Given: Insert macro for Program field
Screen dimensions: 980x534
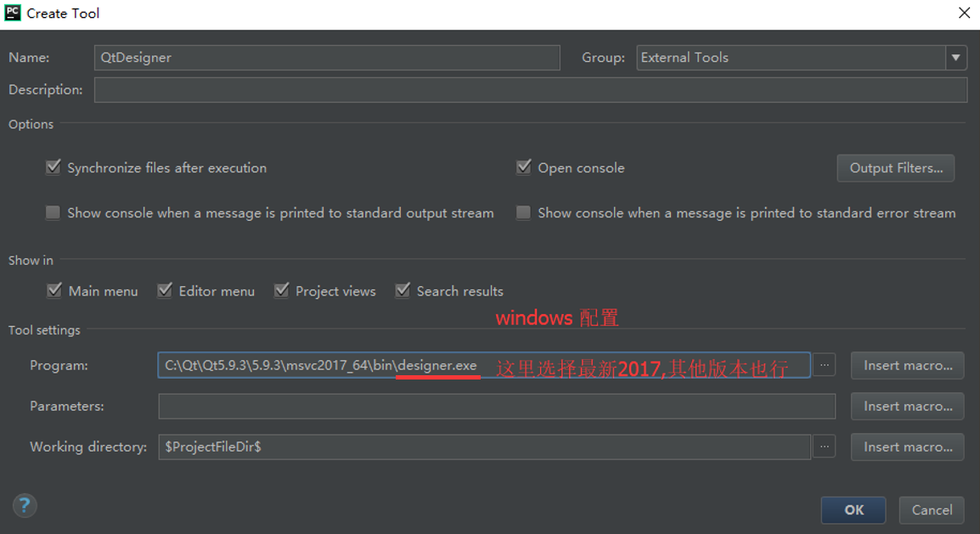Looking at the screenshot, I should [x=908, y=365].
